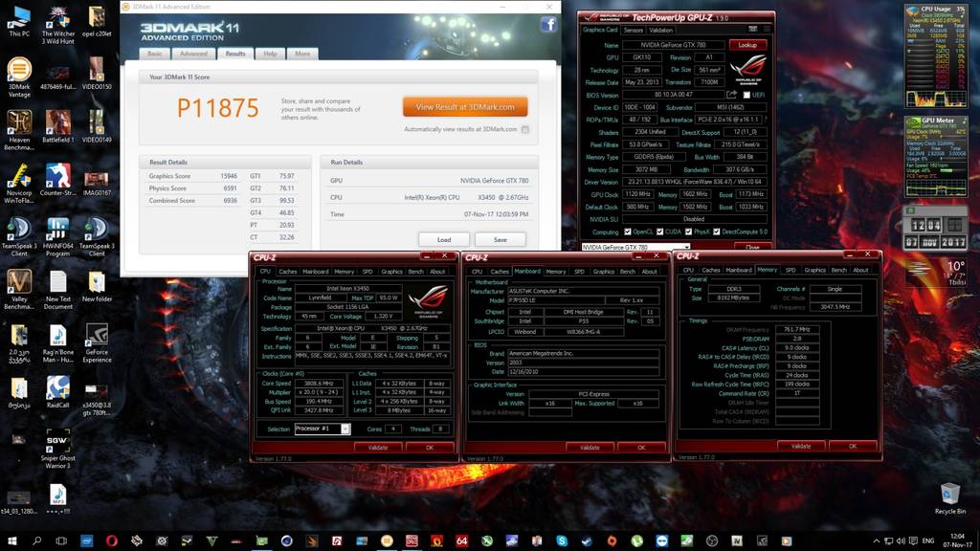The image size is (980, 551).
Task: Open the Windows Start menu
Action: pos(11,540)
